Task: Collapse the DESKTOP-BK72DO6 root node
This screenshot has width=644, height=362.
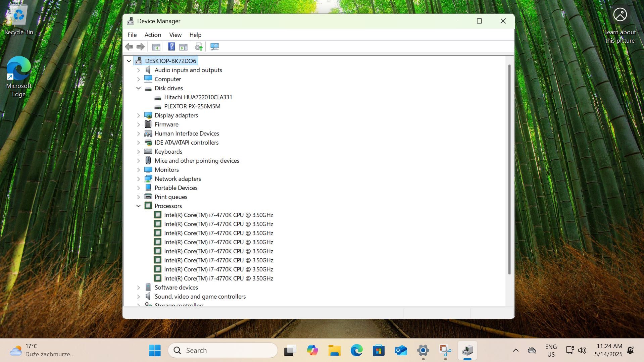Action: point(129,61)
